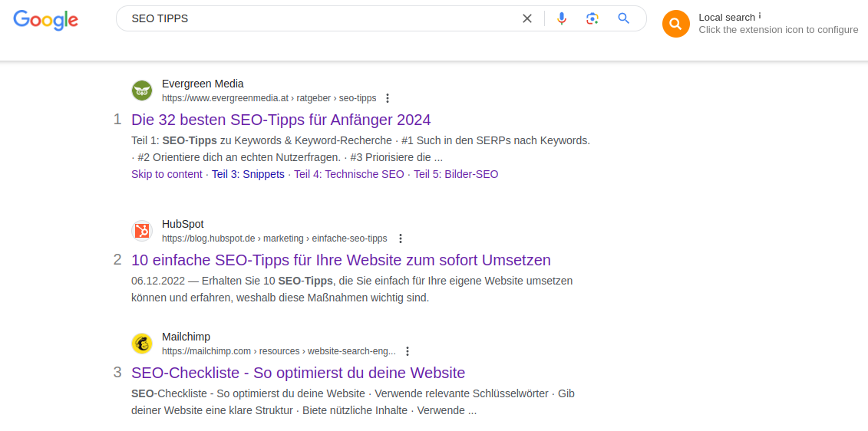The width and height of the screenshot is (868, 431).
Task: Click the HubSpot favicon
Action: coord(142,231)
